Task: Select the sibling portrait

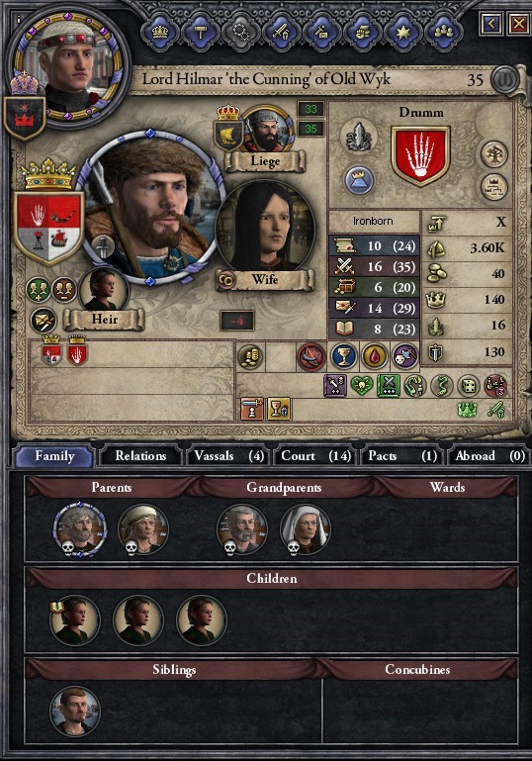Action: click(75, 711)
